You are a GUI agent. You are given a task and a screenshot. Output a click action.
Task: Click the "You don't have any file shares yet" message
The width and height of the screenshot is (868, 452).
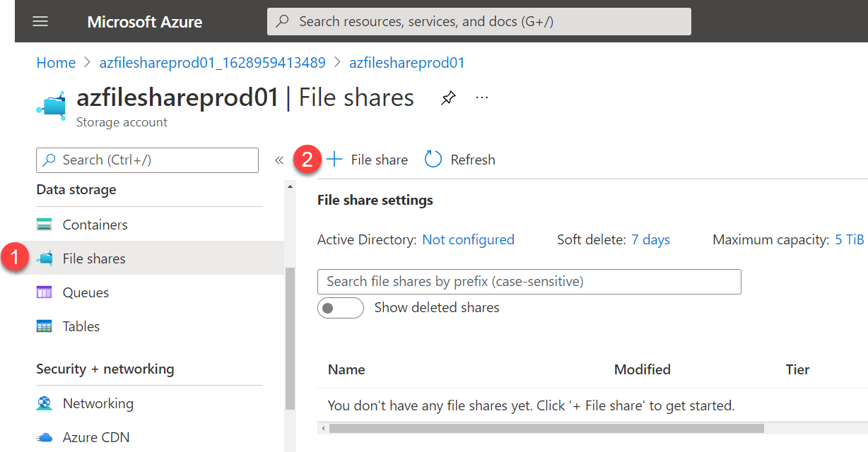[x=532, y=405]
